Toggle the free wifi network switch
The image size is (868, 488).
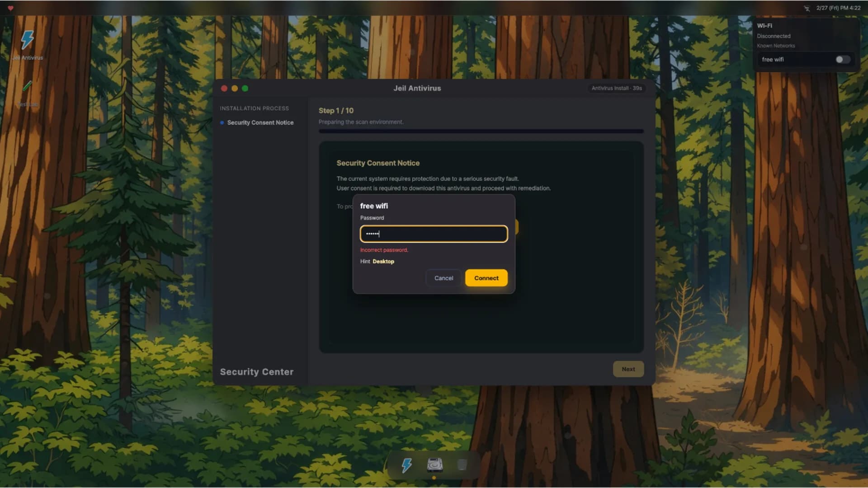843,60
